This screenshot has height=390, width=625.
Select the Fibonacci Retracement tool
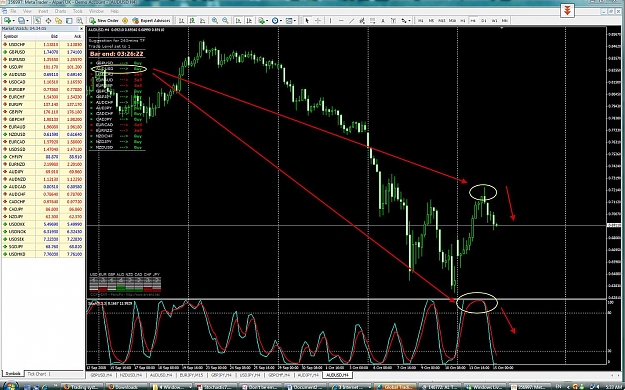click(x=372, y=20)
